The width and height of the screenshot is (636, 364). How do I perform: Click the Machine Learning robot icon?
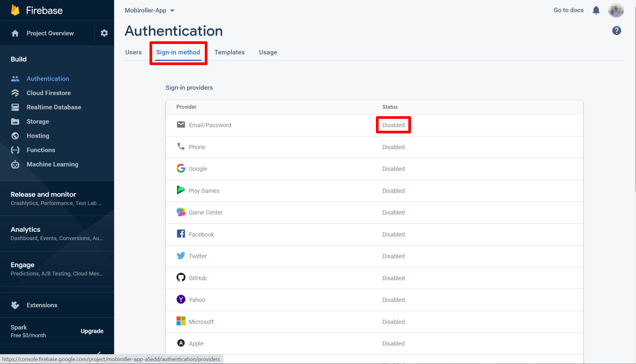[x=15, y=164]
